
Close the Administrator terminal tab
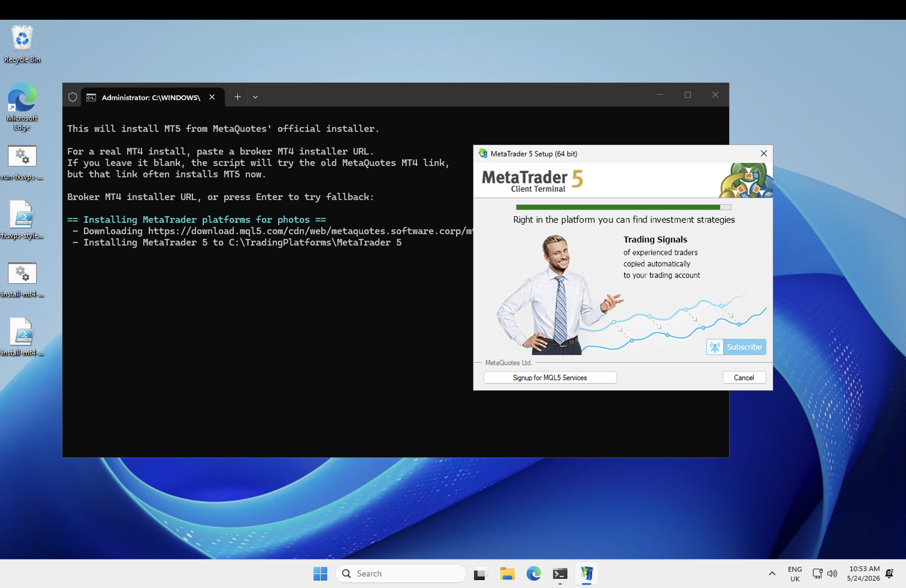[x=212, y=97]
